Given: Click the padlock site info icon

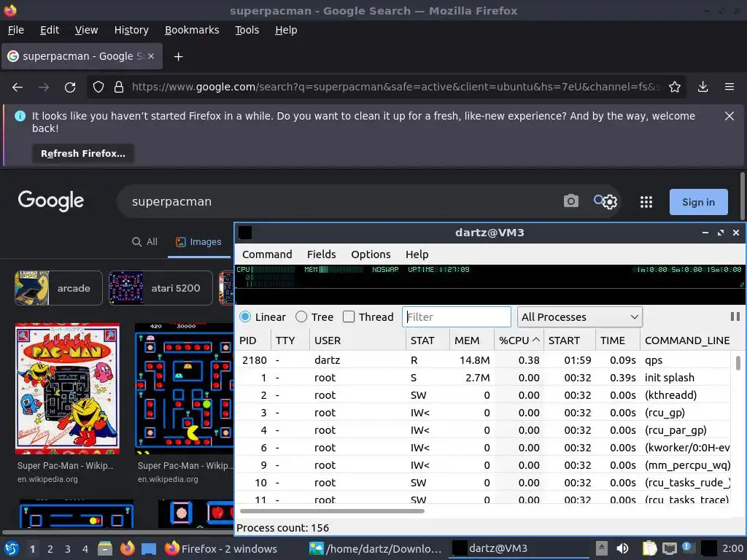Looking at the screenshot, I should point(119,87).
